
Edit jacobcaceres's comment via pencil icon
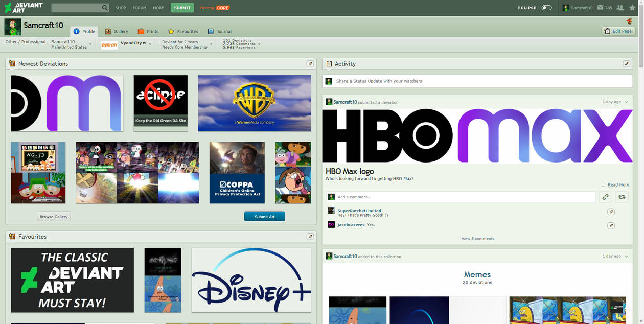click(x=611, y=225)
